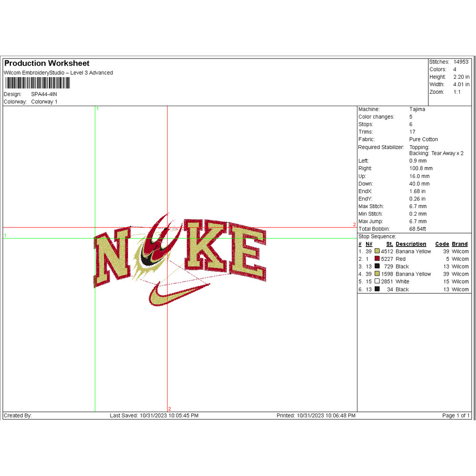This screenshot has width=476, height=476.
Task: Click the barcode under the worksheet title
Action: 37,83
